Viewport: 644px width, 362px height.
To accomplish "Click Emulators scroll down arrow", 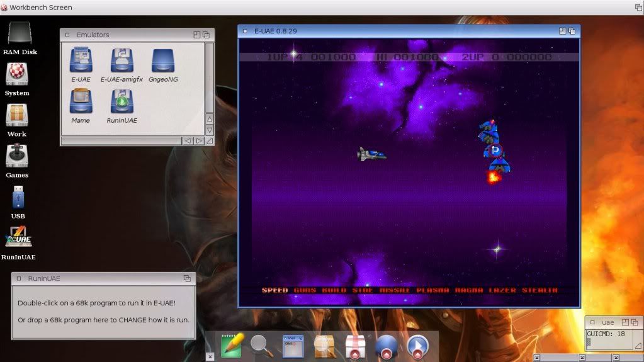I will coord(210,130).
